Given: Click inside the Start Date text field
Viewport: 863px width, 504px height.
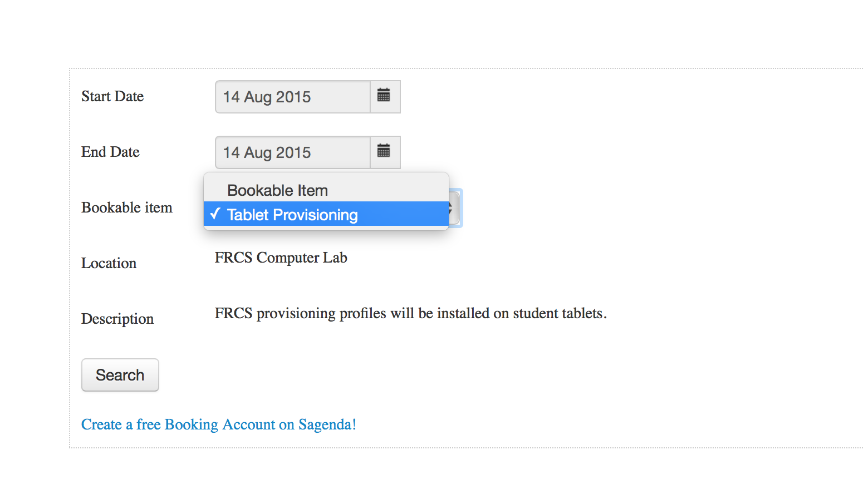Looking at the screenshot, I should coord(292,97).
